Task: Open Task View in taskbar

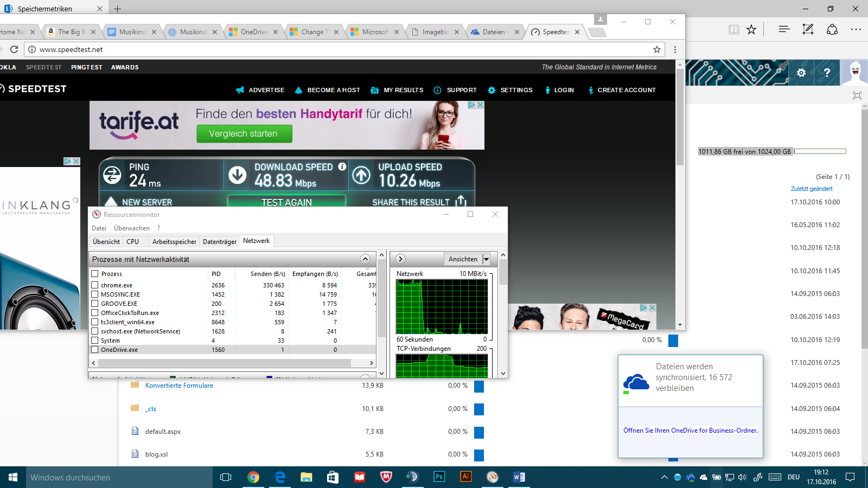Action: click(x=226, y=477)
